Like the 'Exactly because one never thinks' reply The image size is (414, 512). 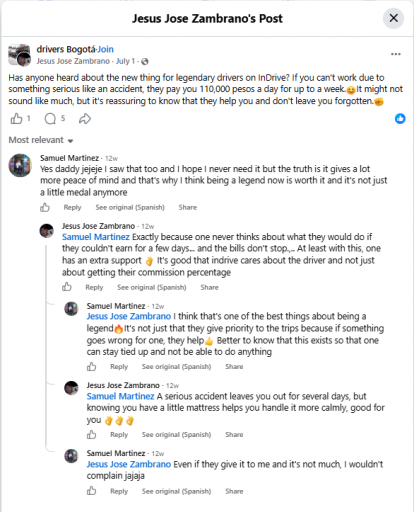tap(67, 287)
